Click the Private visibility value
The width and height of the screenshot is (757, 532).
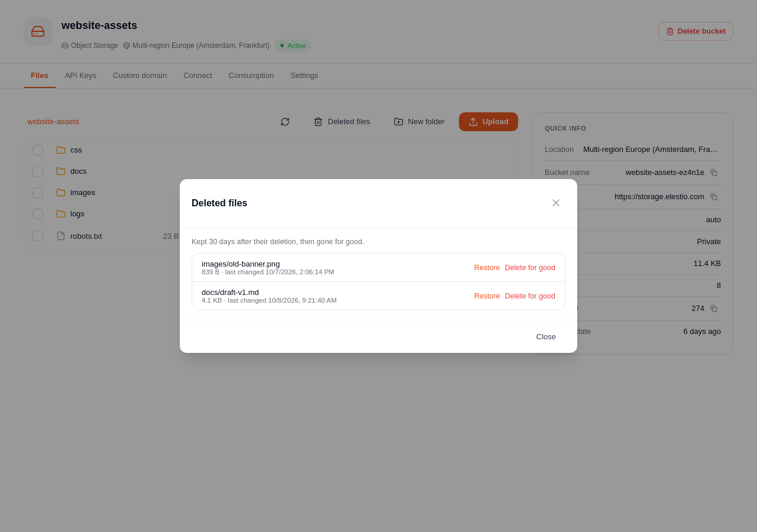coord(709,242)
